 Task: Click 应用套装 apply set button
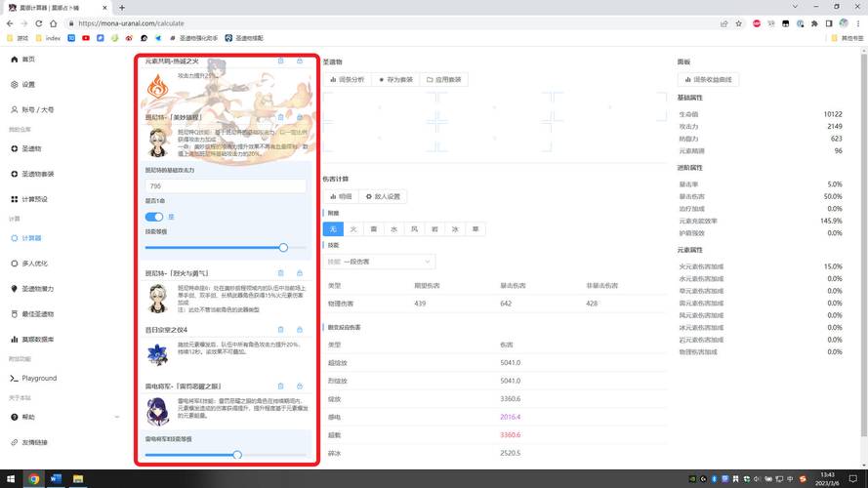444,80
